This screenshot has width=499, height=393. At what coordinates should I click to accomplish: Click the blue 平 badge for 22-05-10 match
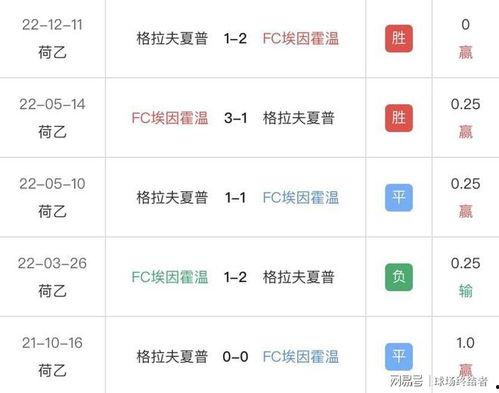[x=399, y=198]
